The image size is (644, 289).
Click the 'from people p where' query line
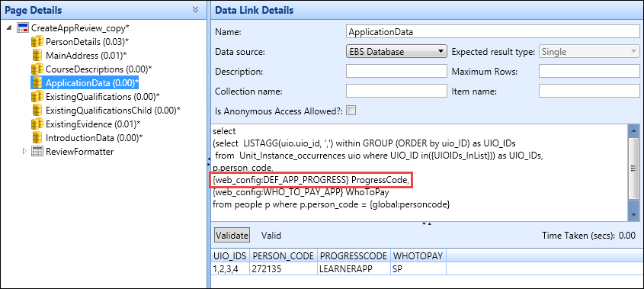332,204
